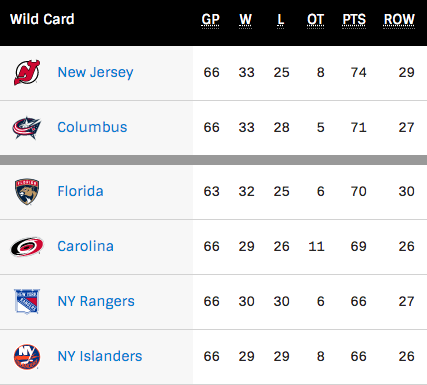This screenshot has width=427, height=385.
Task: Click the OT column header
Action: 315,20
